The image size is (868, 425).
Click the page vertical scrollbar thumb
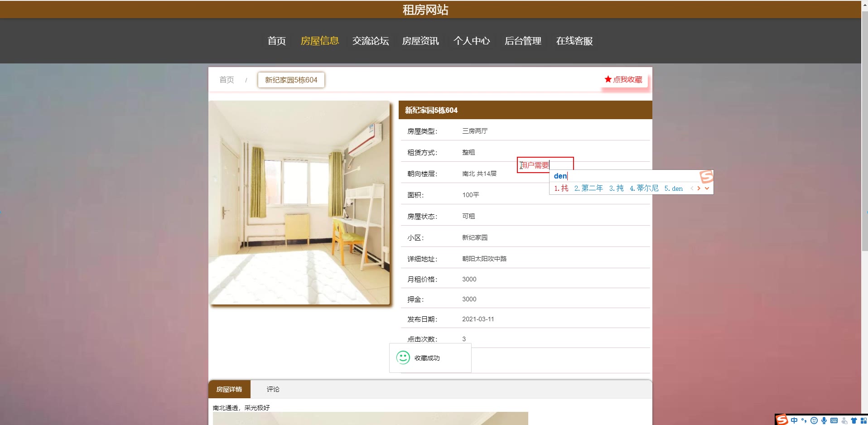(864, 127)
